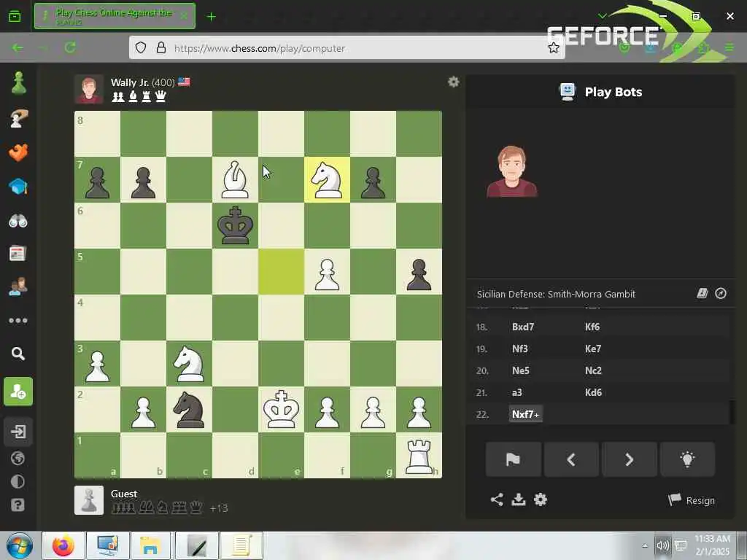Select the white rook on h1
The width and height of the screenshot is (747, 560).
pyautogui.click(x=419, y=456)
